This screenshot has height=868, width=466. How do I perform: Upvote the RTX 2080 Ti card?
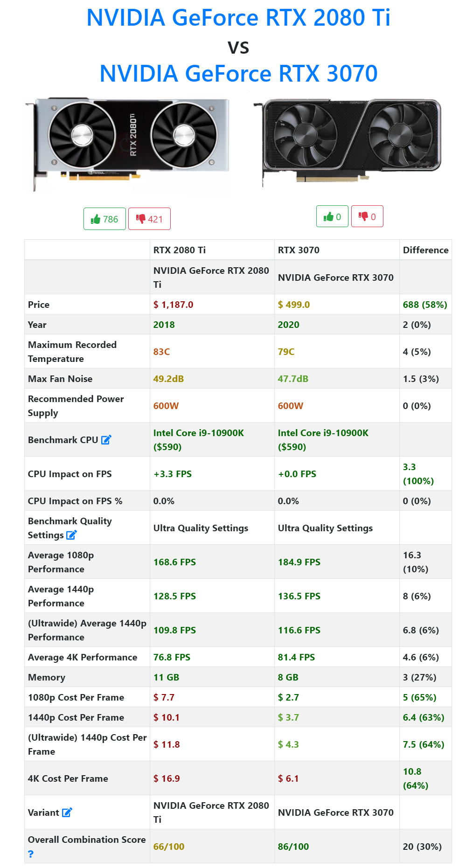coord(104,219)
